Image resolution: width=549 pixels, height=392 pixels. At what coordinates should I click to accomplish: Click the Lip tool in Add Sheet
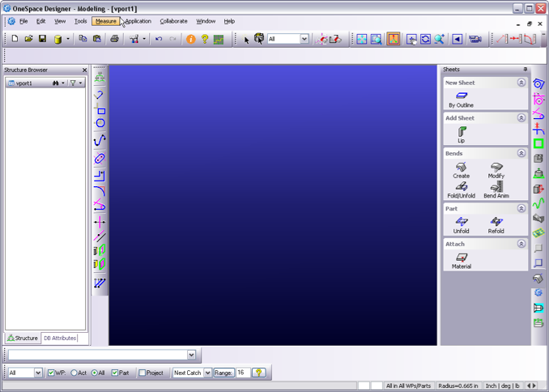[462, 134]
